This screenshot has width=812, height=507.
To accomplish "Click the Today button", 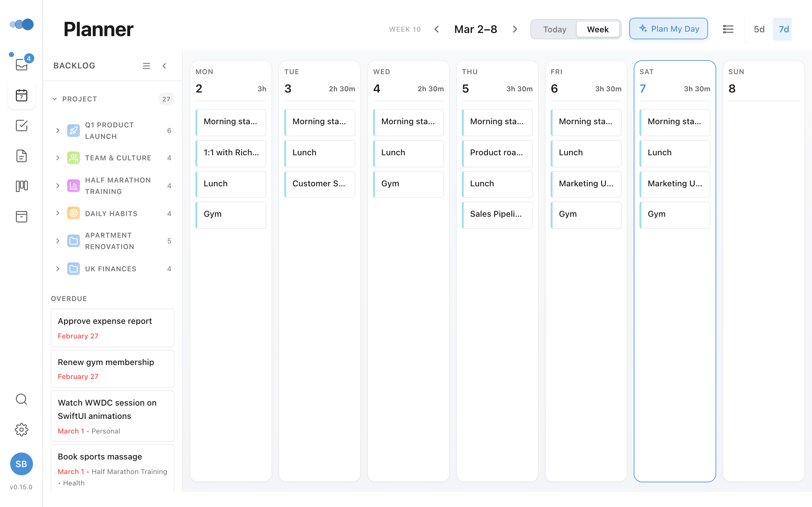I will coord(554,29).
